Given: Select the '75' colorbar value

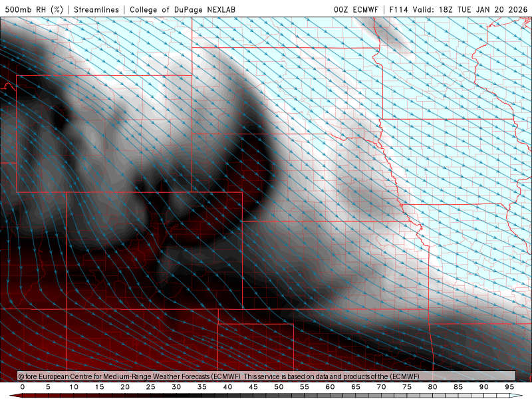Looking at the screenshot, I should [x=407, y=387].
